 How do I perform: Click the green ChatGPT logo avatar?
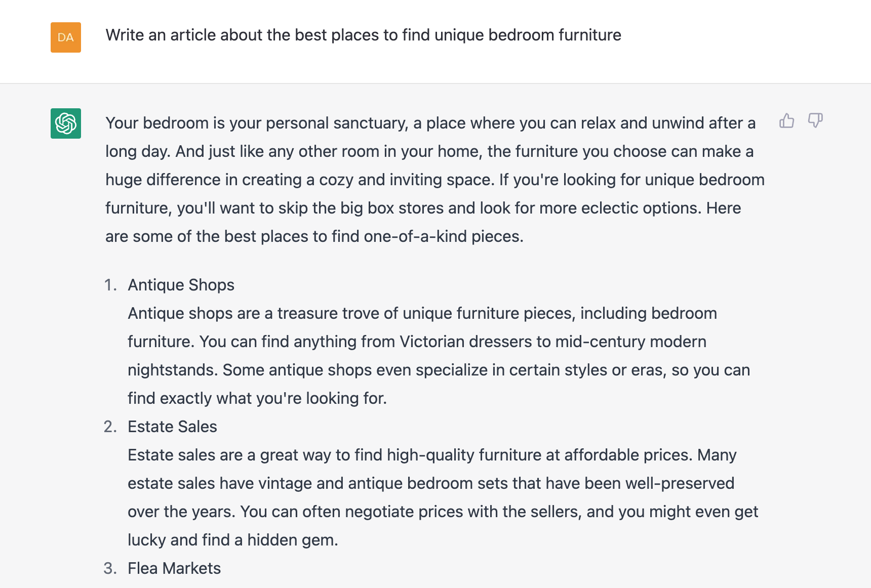[66, 123]
